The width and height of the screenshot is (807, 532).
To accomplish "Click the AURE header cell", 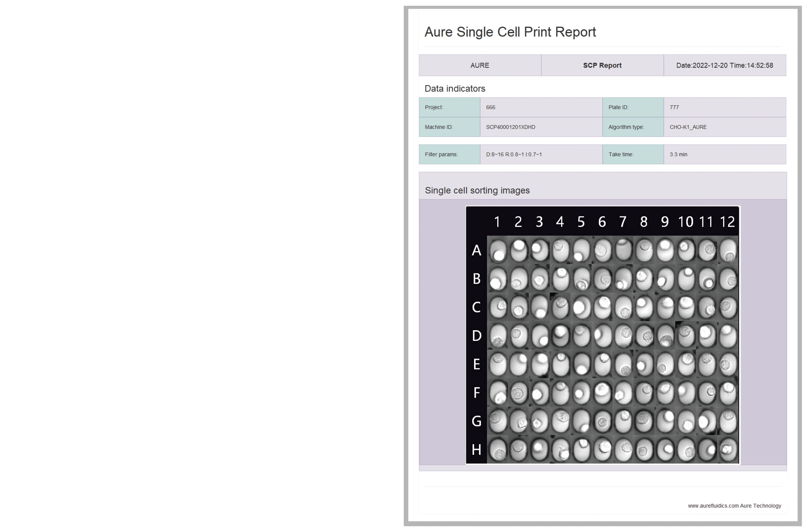I will 480,66.
